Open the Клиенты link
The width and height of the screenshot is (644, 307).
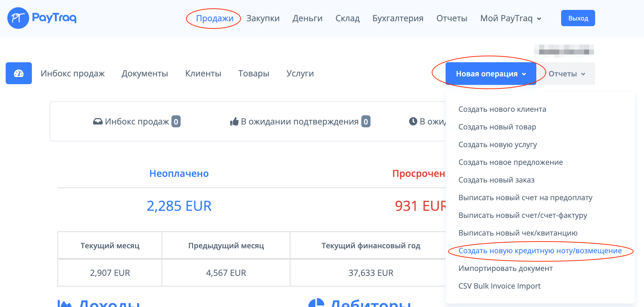point(203,74)
